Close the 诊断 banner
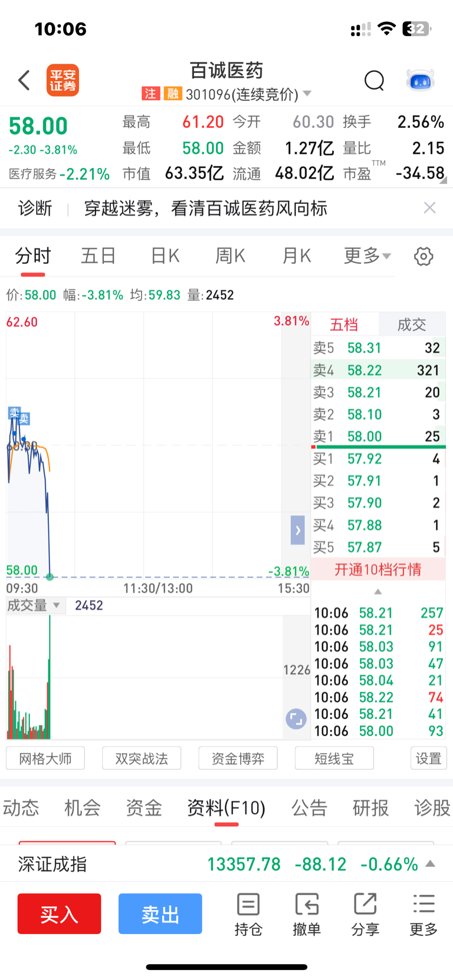Screen dimensions: 453x980 430,207
